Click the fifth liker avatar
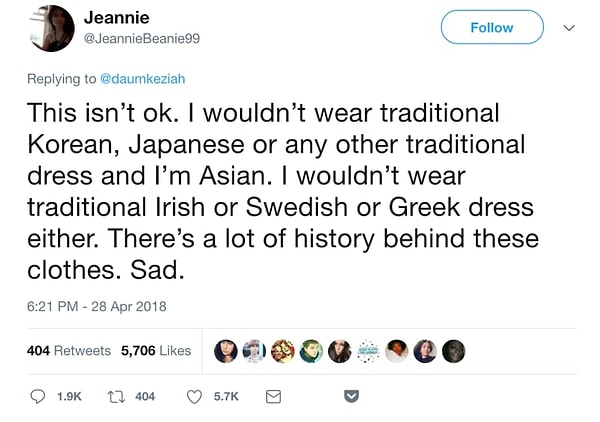The height and width of the screenshot is (422, 600). coord(340,351)
